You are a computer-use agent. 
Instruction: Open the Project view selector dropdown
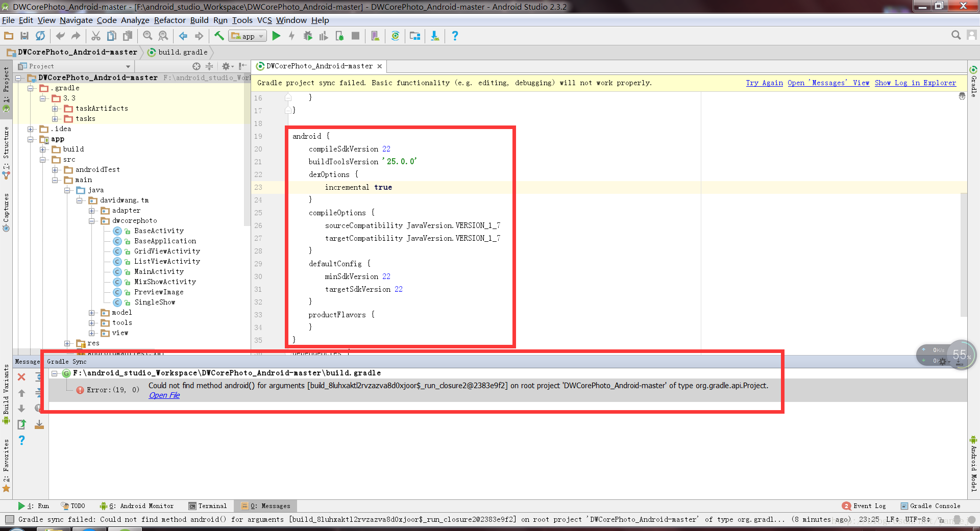(x=75, y=66)
